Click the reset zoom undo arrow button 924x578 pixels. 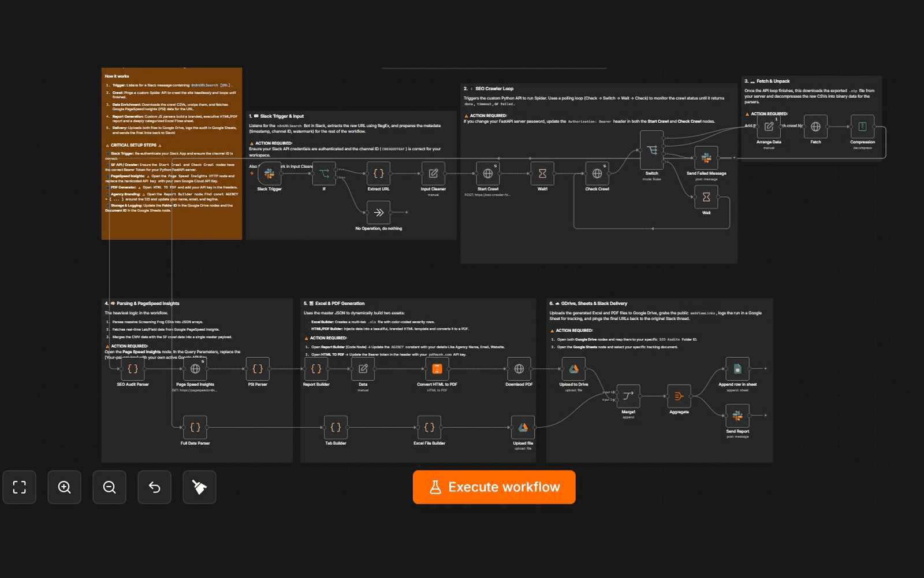coord(155,487)
